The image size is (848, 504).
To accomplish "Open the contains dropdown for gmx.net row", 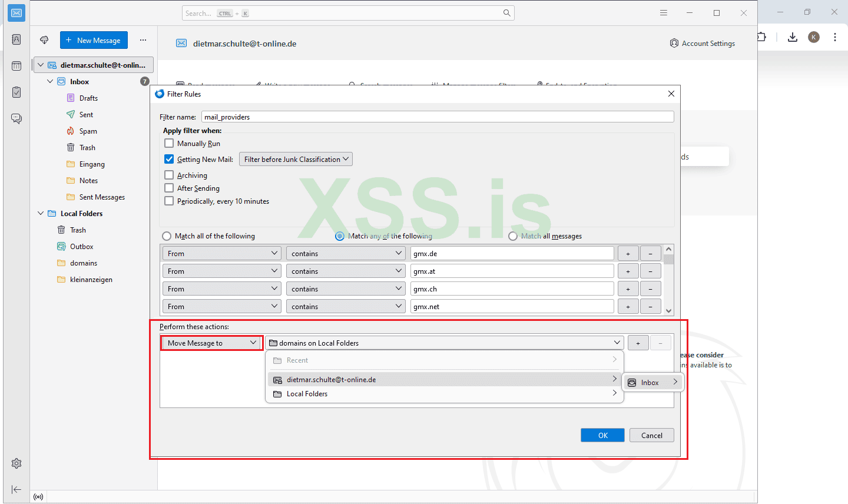I will [346, 307].
